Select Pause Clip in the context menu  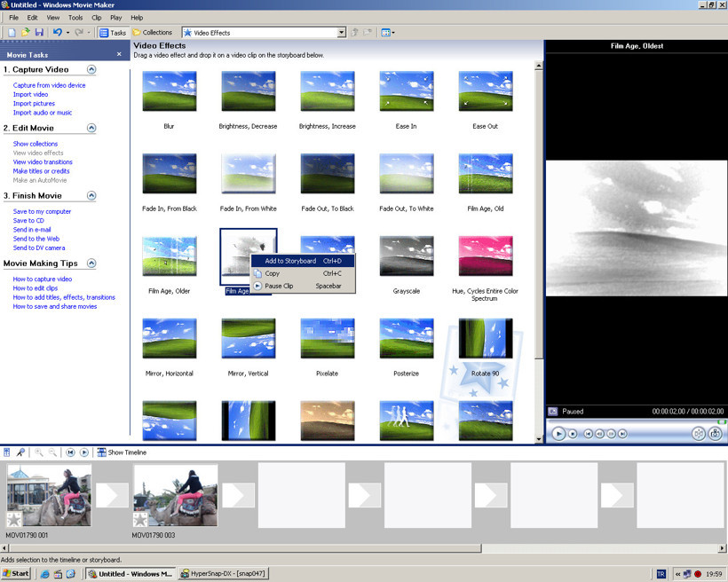click(x=303, y=286)
